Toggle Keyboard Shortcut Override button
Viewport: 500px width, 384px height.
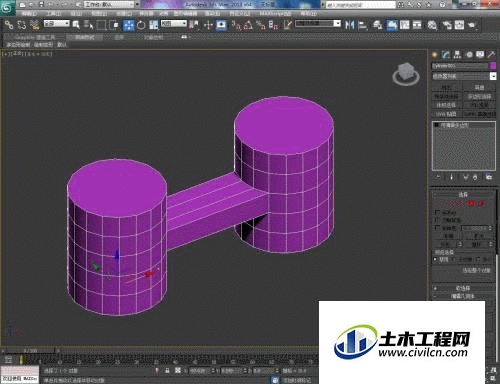[221, 25]
